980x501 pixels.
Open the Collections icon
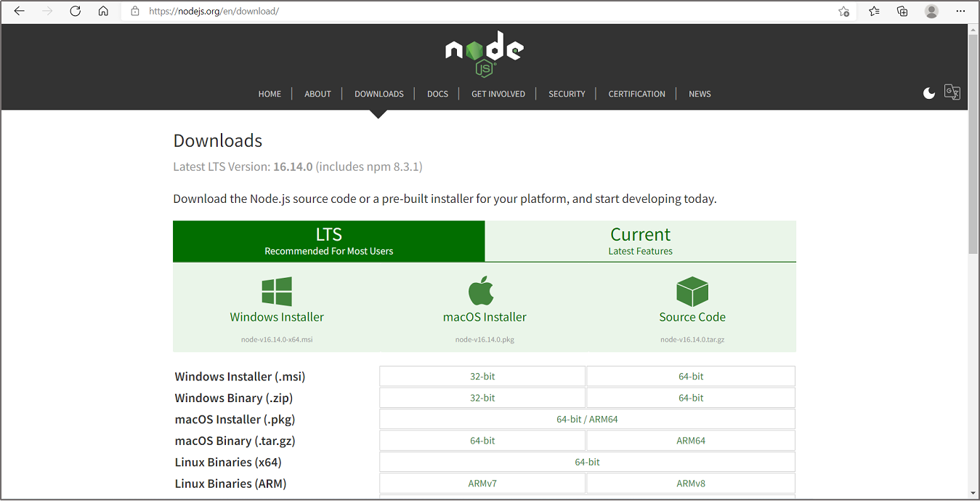(902, 12)
